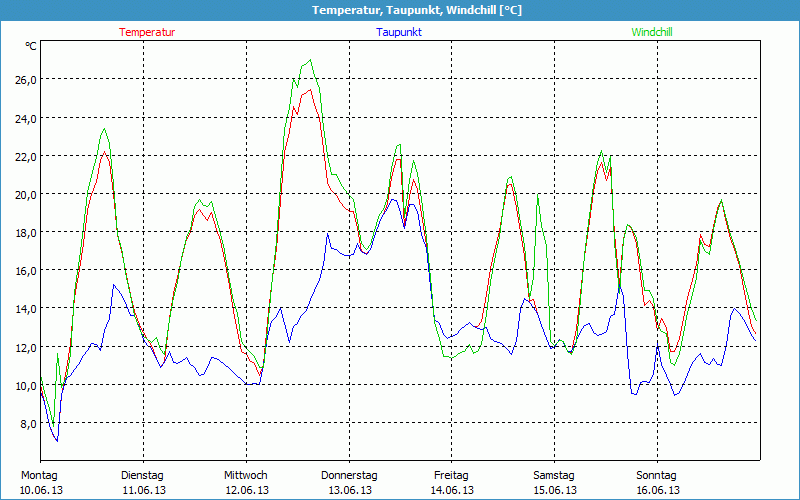This screenshot has width=800, height=500.
Task: Click the date 10.06.13
Action: 41,491
